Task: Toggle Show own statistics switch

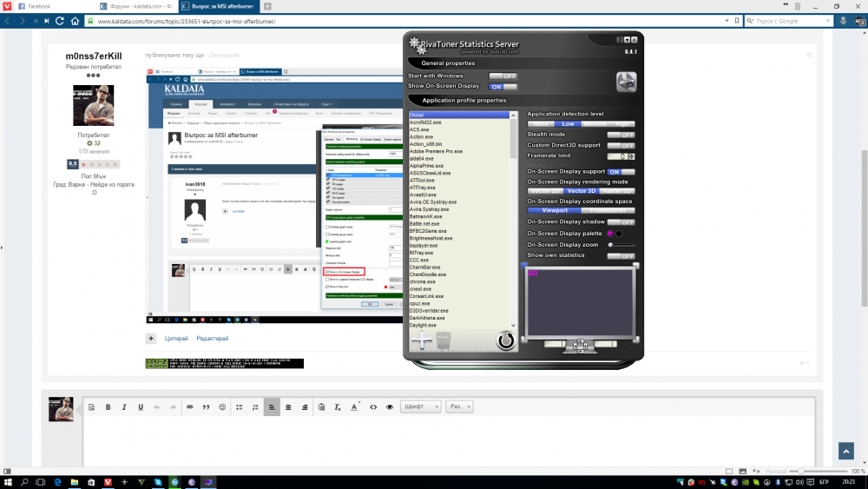Action: (621, 256)
